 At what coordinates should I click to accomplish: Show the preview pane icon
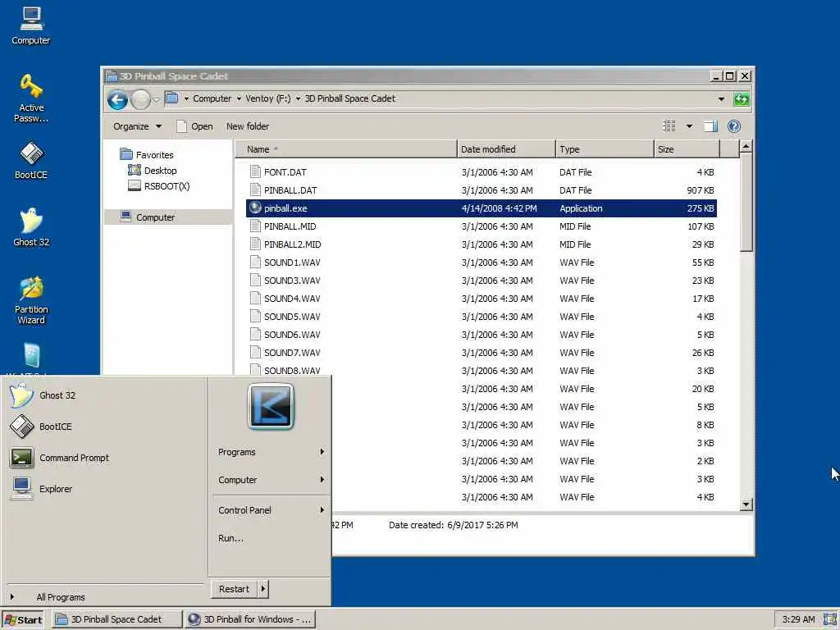pyautogui.click(x=710, y=126)
